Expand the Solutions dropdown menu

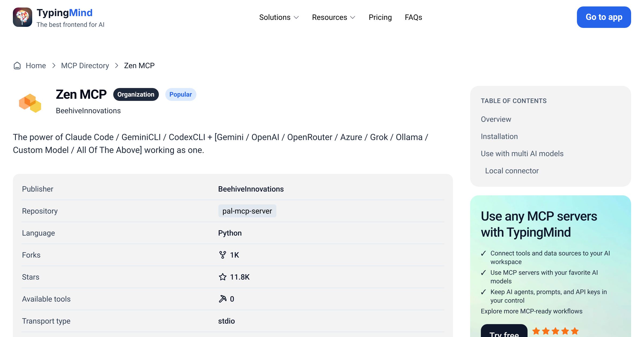[x=279, y=17]
